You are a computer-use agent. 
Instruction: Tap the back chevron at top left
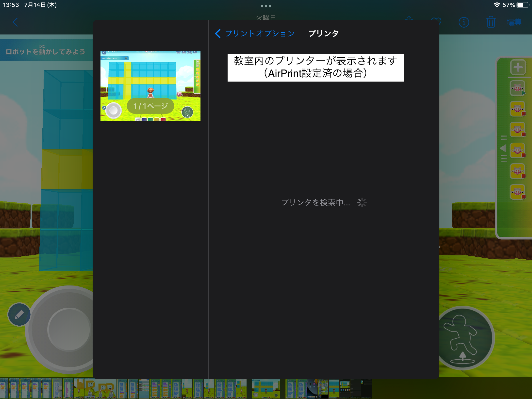[15, 22]
